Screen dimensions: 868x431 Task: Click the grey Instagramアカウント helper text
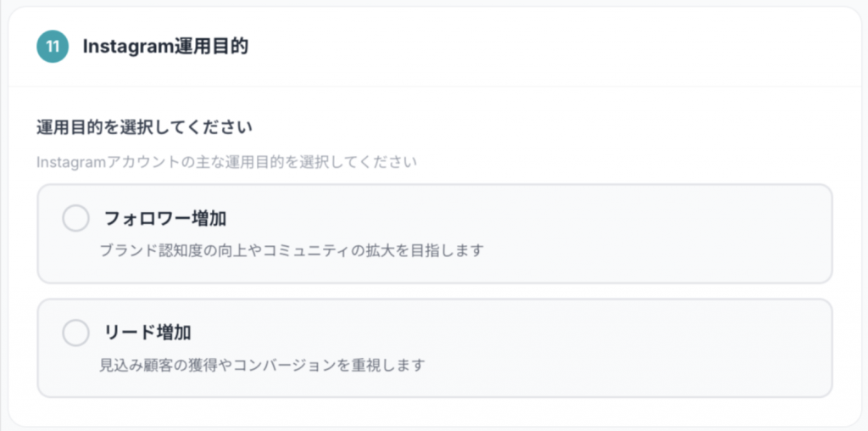coord(226,161)
